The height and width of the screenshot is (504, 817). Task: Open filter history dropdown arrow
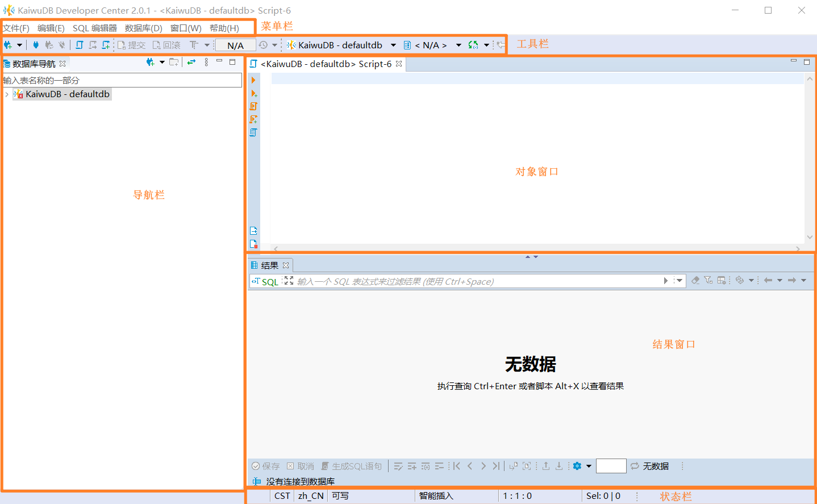(x=679, y=281)
